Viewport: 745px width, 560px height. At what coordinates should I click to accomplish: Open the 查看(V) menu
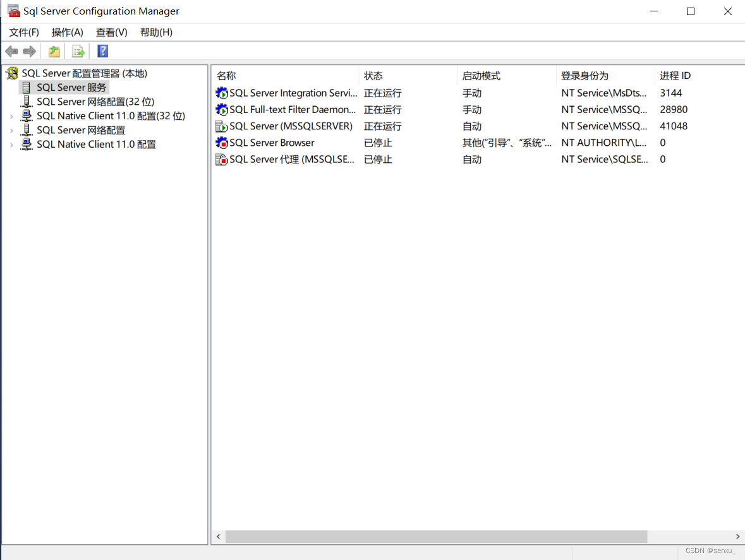click(111, 32)
